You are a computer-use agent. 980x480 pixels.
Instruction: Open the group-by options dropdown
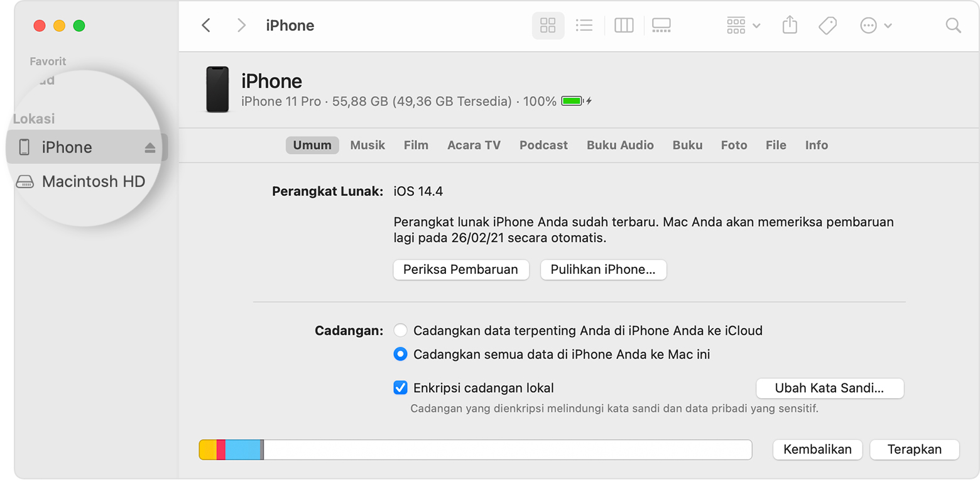743,26
